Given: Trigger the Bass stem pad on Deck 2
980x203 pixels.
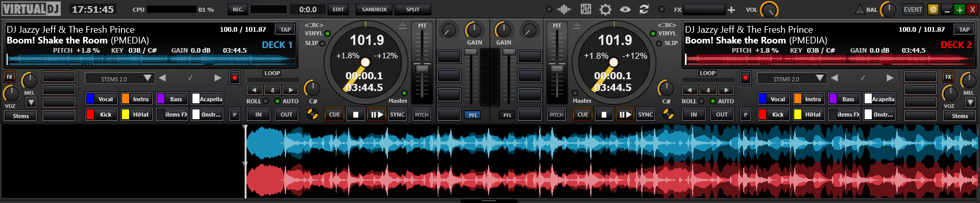Looking at the screenshot, I should pos(844,99).
